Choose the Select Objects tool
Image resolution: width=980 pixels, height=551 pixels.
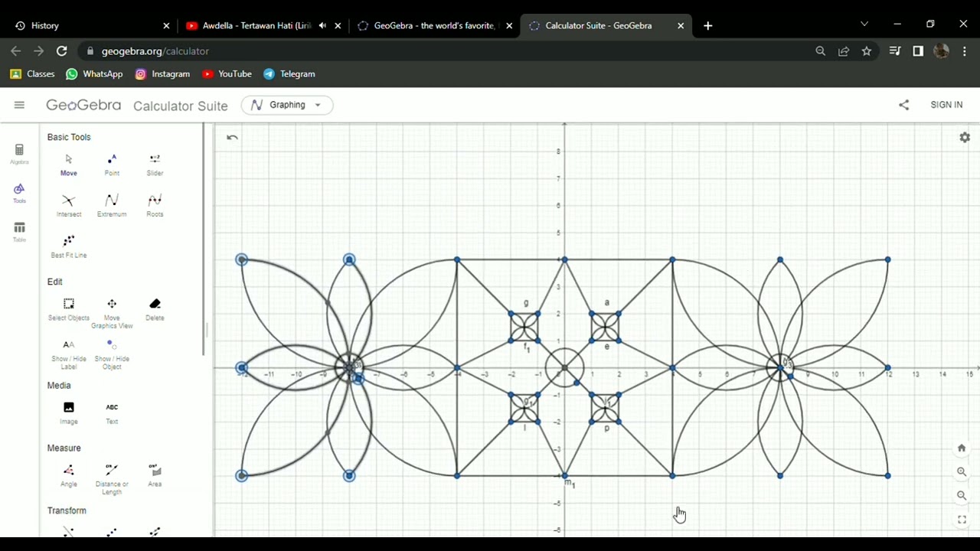click(x=68, y=309)
